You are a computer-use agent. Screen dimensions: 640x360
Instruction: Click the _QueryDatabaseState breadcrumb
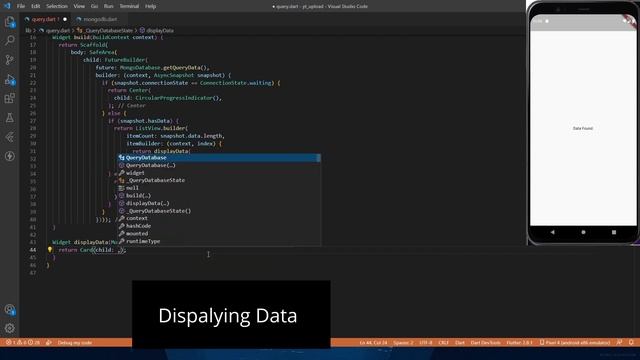(109, 31)
